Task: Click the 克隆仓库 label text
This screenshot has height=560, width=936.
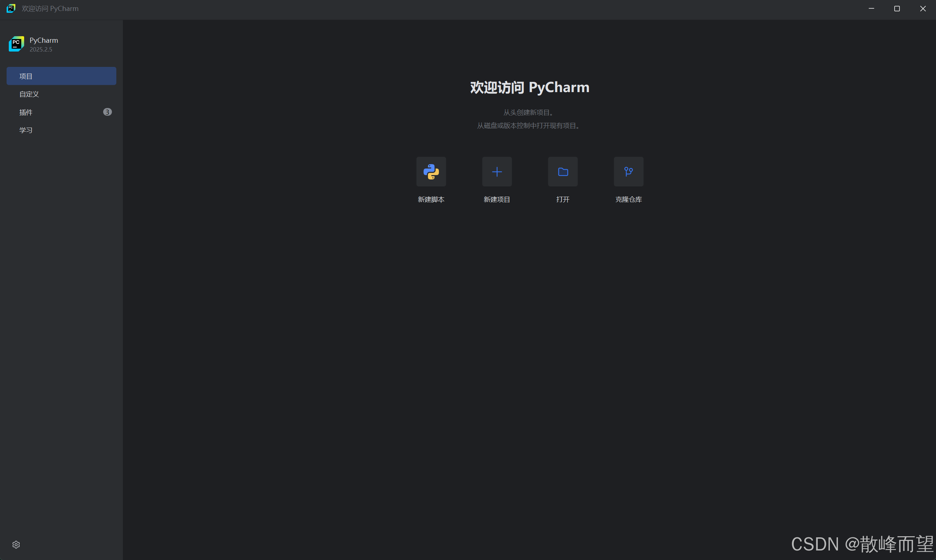Action: [628, 199]
